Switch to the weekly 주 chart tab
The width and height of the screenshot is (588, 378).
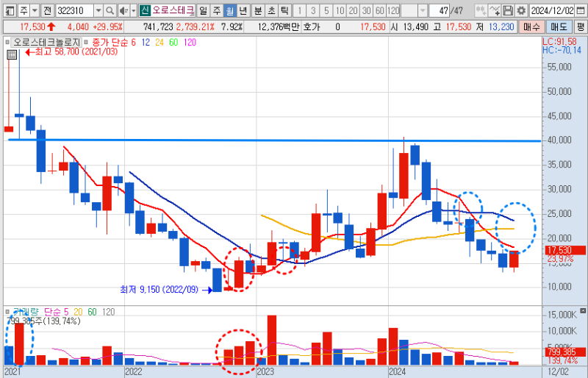(x=216, y=10)
